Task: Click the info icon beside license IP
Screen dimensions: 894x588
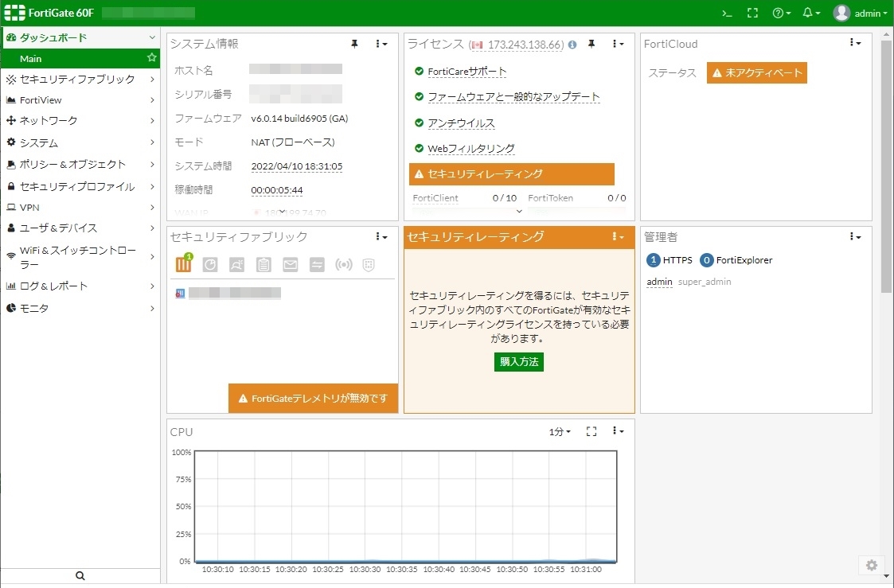Action: (x=572, y=45)
